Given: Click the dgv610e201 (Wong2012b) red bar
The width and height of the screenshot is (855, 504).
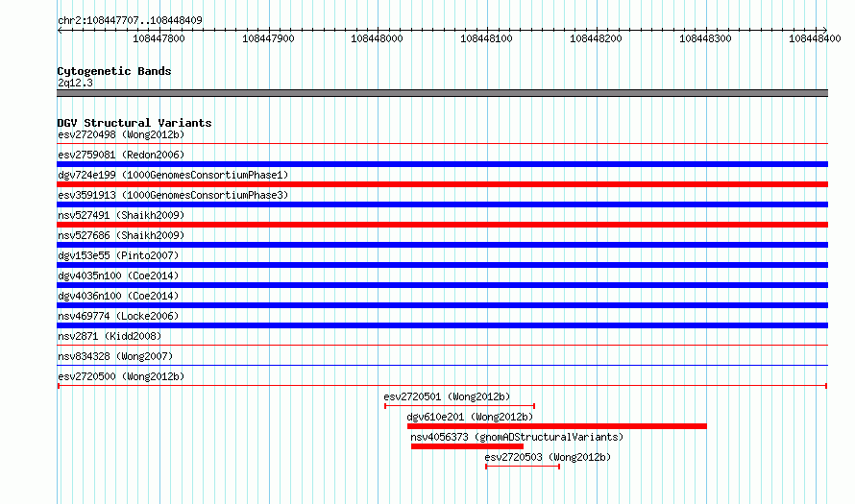Looking at the screenshot, I should (x=557, y=426).
